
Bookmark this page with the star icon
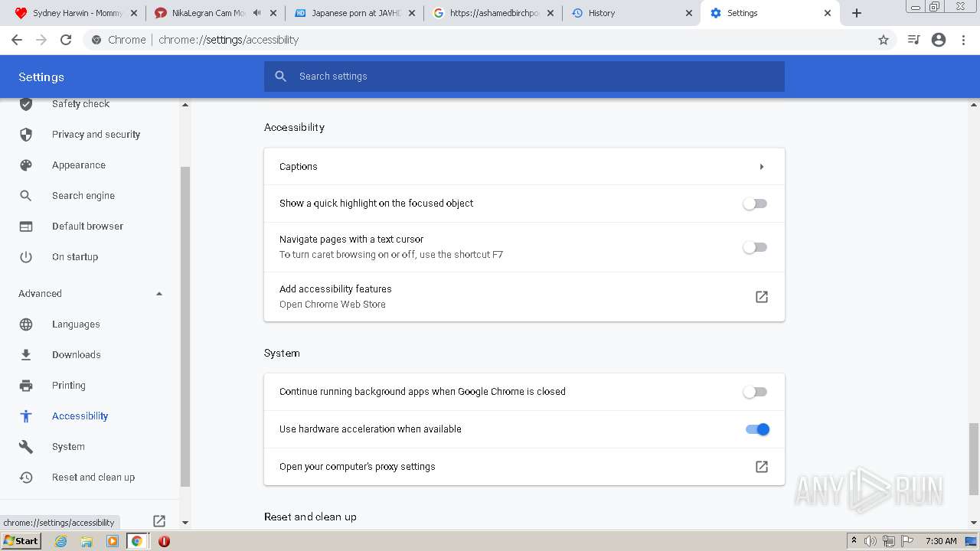884,40
